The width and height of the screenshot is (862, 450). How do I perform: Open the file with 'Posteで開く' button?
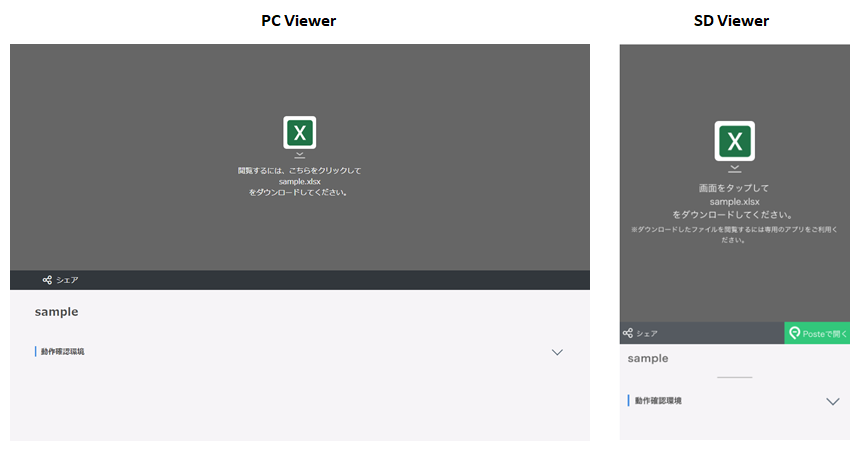click(817, 333)
